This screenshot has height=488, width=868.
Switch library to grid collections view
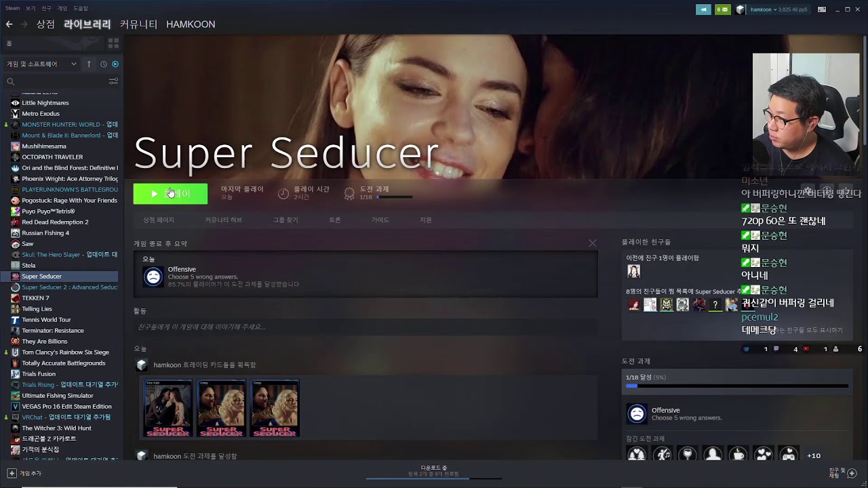tap(113, 43)
